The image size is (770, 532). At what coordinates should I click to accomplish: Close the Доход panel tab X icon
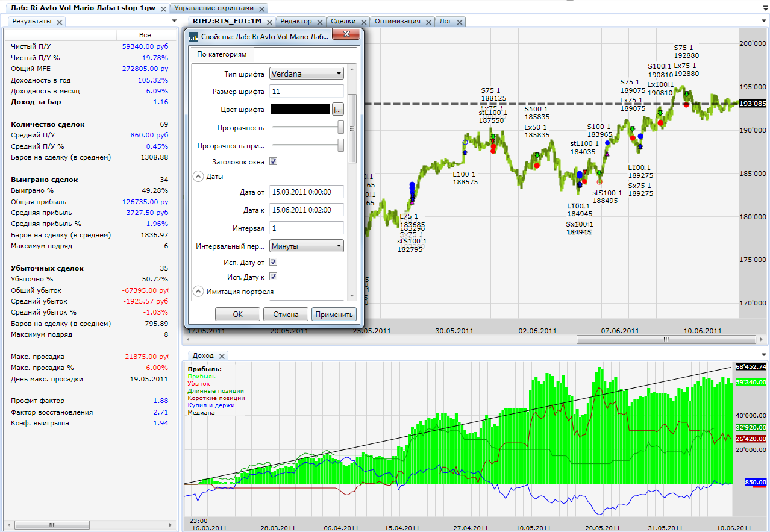pos(221,356)
